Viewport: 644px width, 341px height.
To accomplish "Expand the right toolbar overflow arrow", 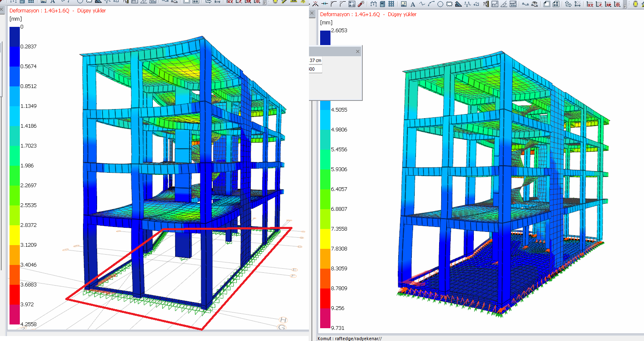I will pyautogui.click(x=625, y=5).
